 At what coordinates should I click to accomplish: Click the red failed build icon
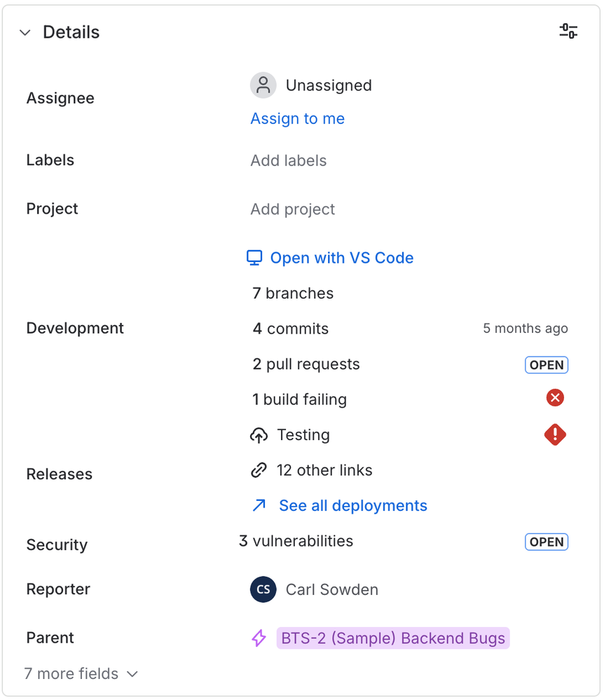[x=555, y=398]
